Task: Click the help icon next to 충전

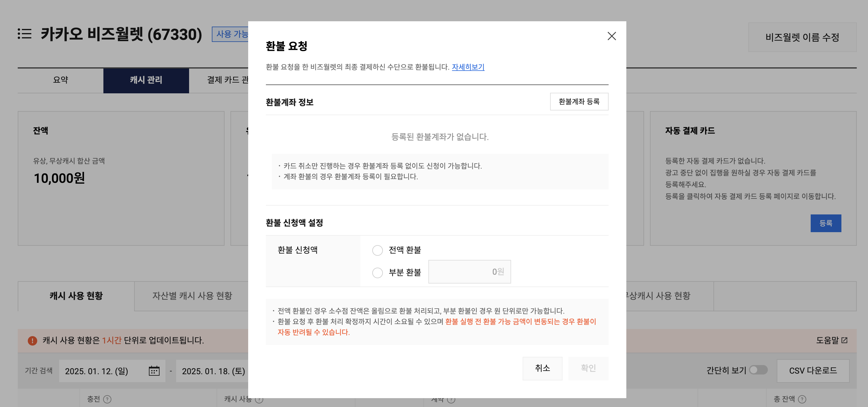Action: tap(107, 399)
